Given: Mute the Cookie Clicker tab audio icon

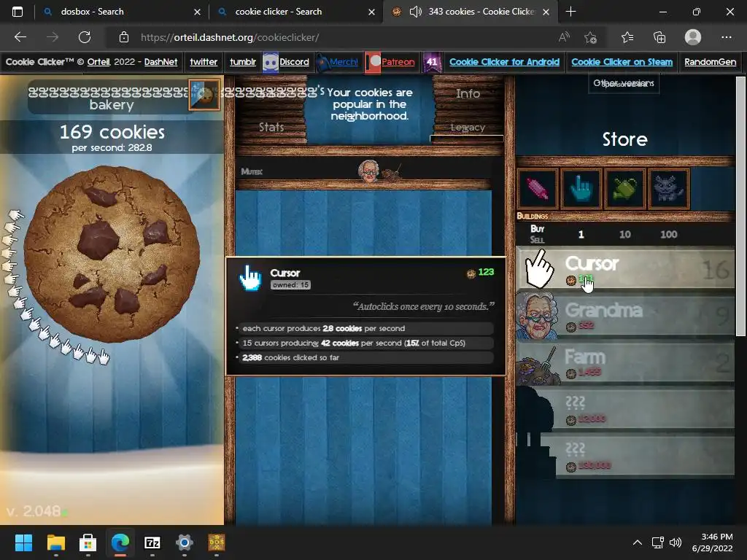Looking at the screenshot, I should (x=415, y=12).
